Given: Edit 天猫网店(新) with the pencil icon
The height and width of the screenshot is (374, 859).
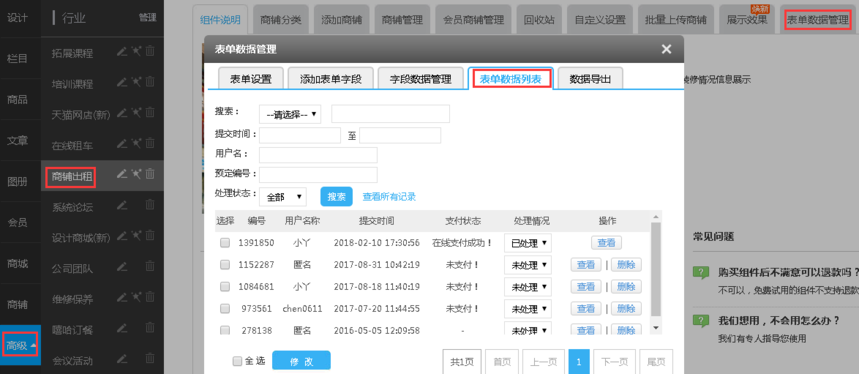Looking at the screenshot, I should pyautogui.click(x=122, y=113).
